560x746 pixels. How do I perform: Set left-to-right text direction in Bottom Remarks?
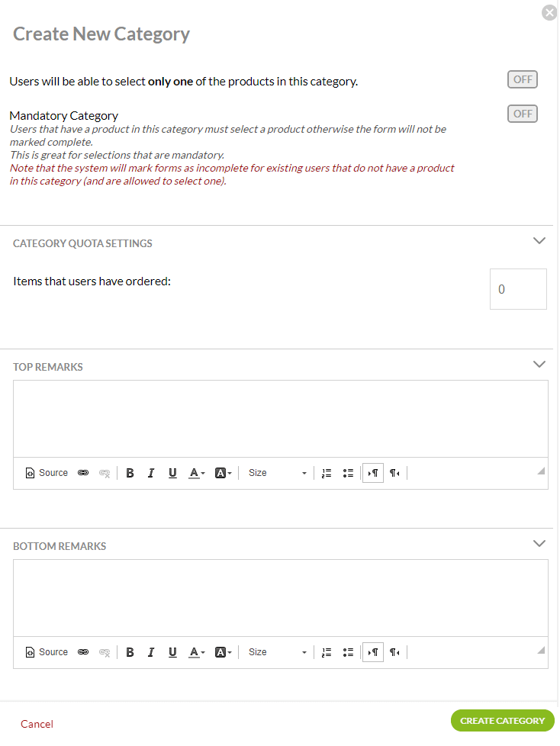click(373, 652)
